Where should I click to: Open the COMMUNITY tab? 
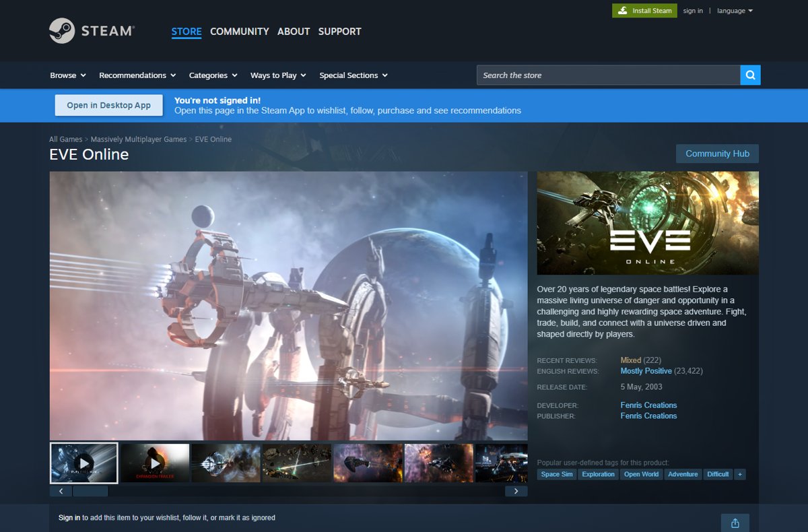pyautogui.click(x=239, y=32)
